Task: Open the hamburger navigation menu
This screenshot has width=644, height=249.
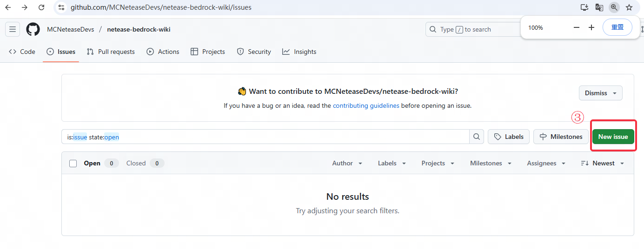Action: coord(13,29)
